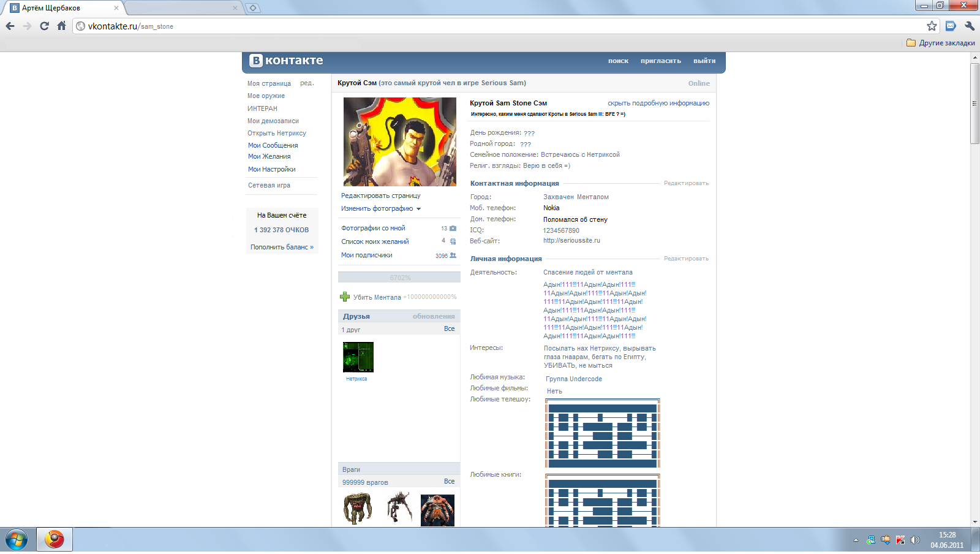
Task: Click Все next to 999999 врагов
Action: (449, 481)
